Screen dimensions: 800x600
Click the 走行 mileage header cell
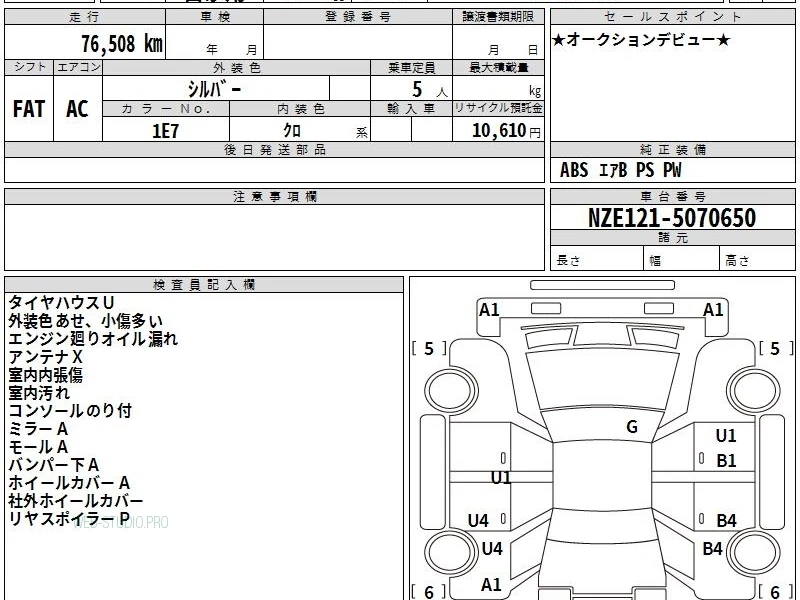tap(85, 17)
